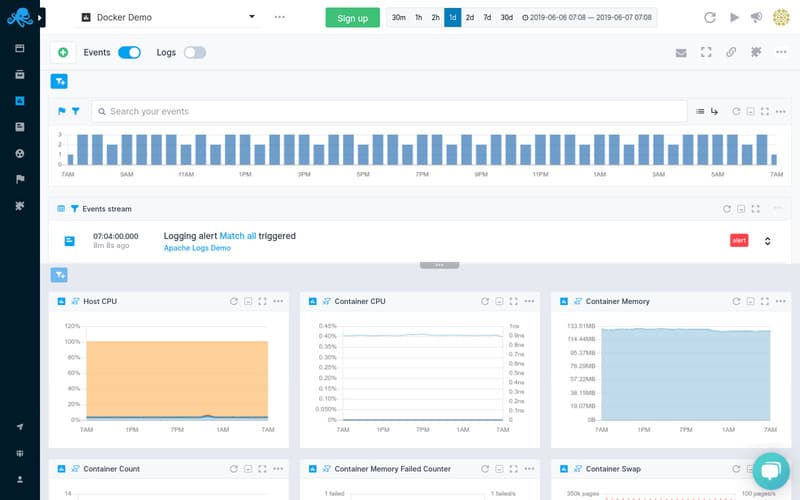
Task: Enter fullscreen mode for the dashboard
Action: [706, 52]
